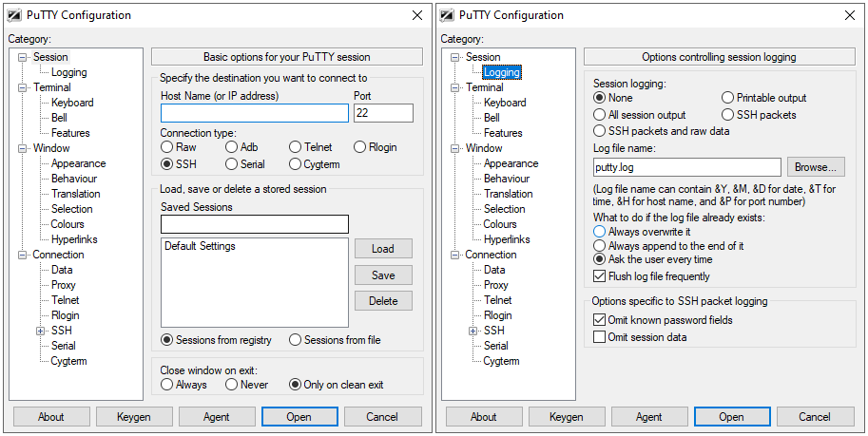
Task: Uncheck Omit known password fields
Action: coord(663,320)
